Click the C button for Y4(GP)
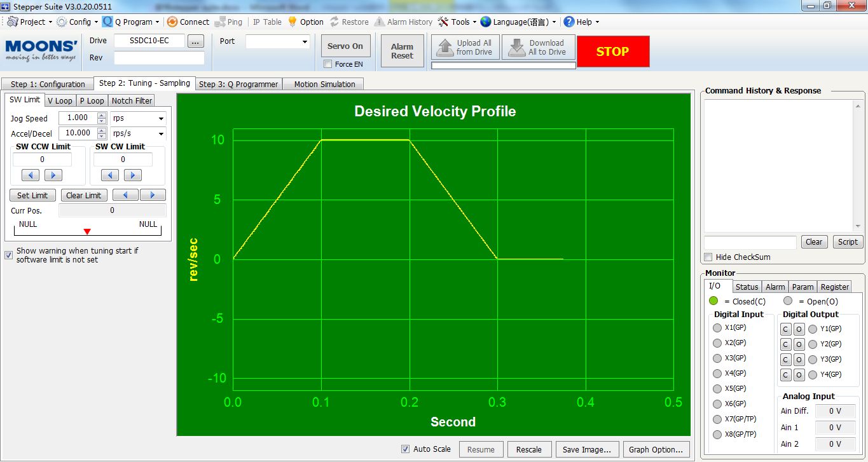This screenshot has width=868, height=462. 786,375
